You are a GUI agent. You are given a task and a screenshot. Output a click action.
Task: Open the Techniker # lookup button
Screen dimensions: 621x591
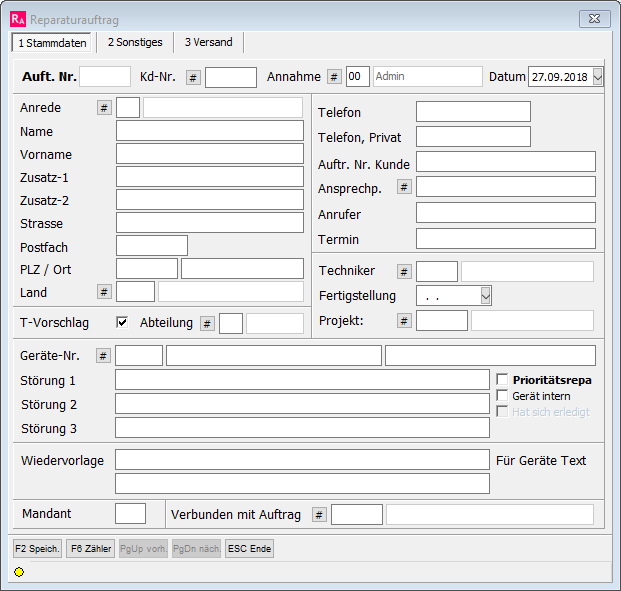(404, 272)
